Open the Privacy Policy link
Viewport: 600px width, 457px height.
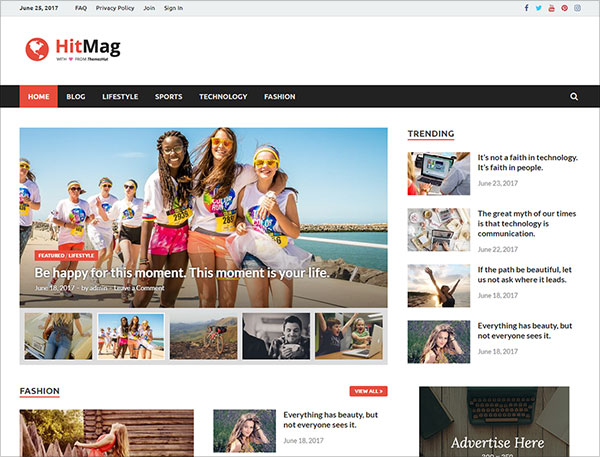pos(115,8)
